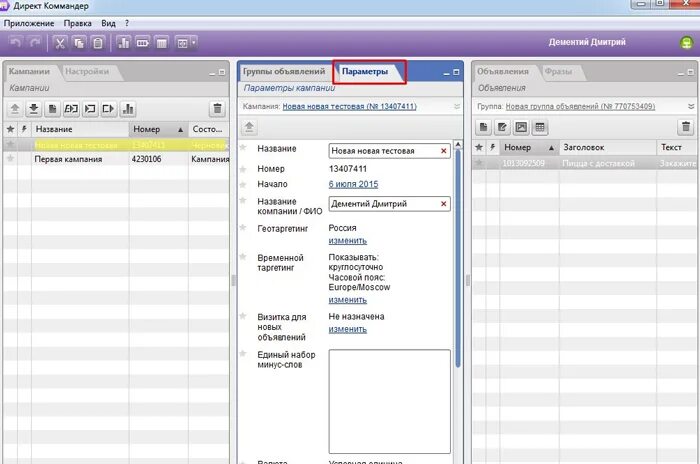Viewport: 700px width, 464px height.
Task: Click into the Единый набор минус-слов text area
Action: coord(389,401)
